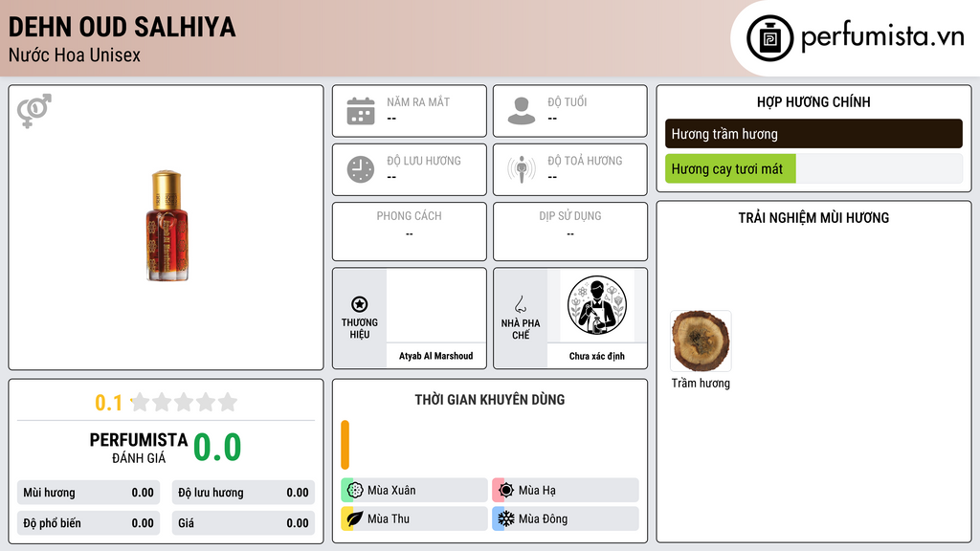Click the star badge icon above Thương hiệu
Viewport: 980px width, 551px height.
[360, 304]
